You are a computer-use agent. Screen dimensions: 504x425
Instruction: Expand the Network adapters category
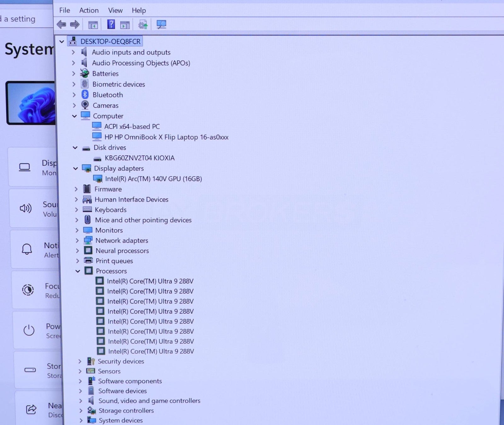[77, 241]
